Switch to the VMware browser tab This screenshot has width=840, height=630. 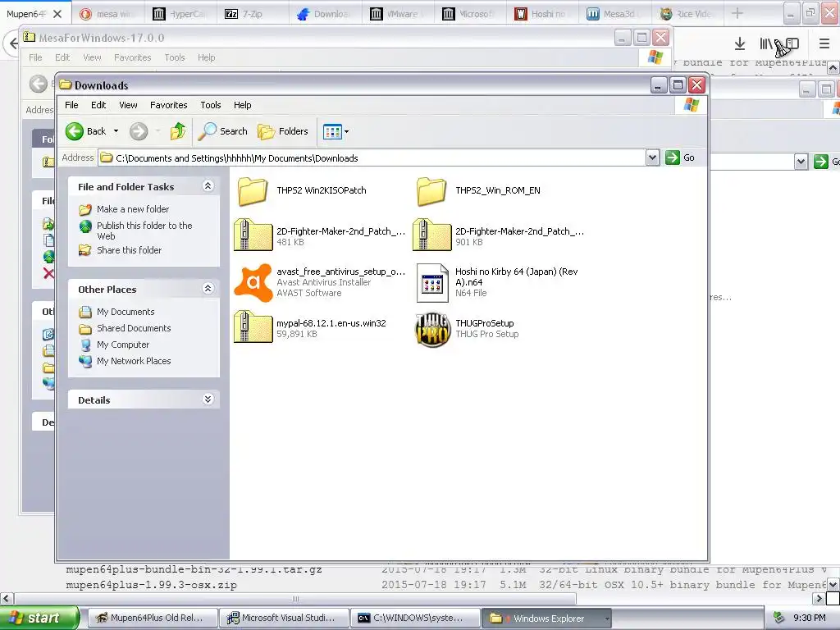(397, 14)
